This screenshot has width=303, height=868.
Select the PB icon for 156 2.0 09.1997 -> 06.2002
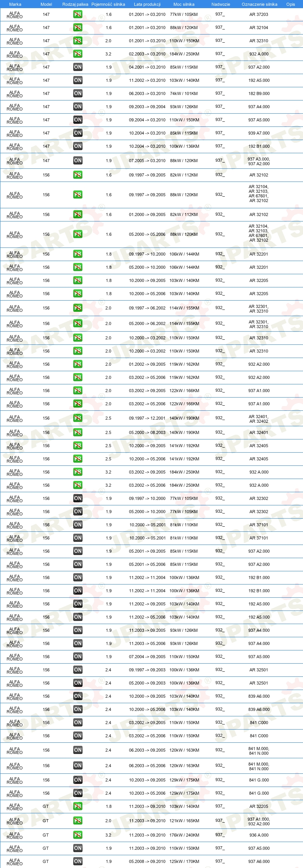[x=77, y=308]
